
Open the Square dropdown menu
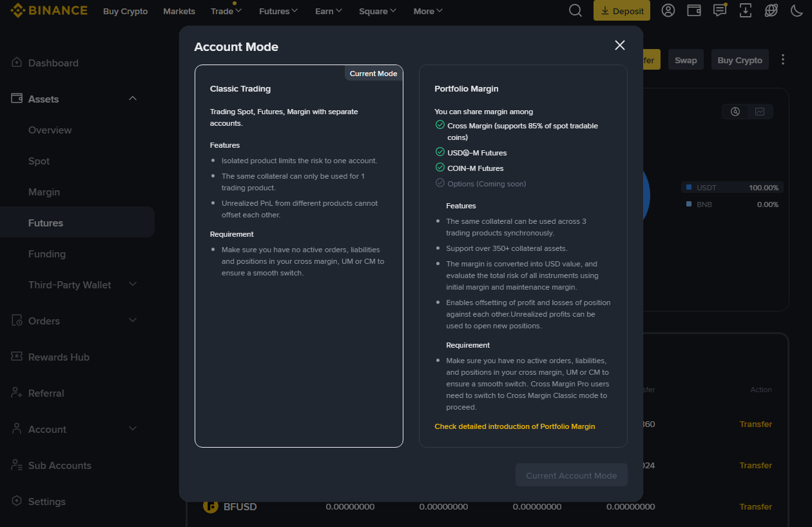click(378, 11)
